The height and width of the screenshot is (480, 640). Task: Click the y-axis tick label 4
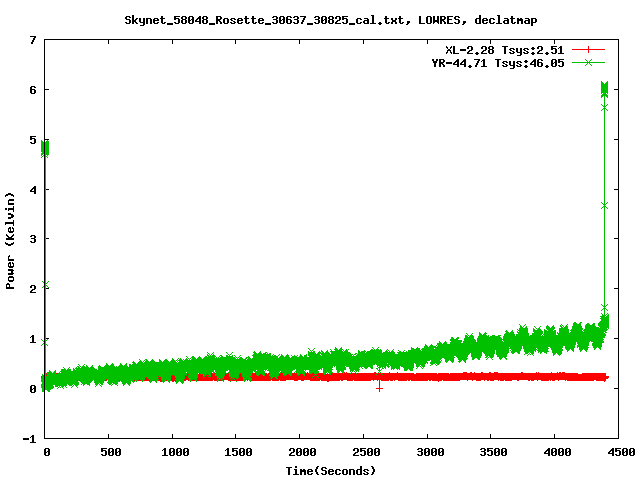33,190
